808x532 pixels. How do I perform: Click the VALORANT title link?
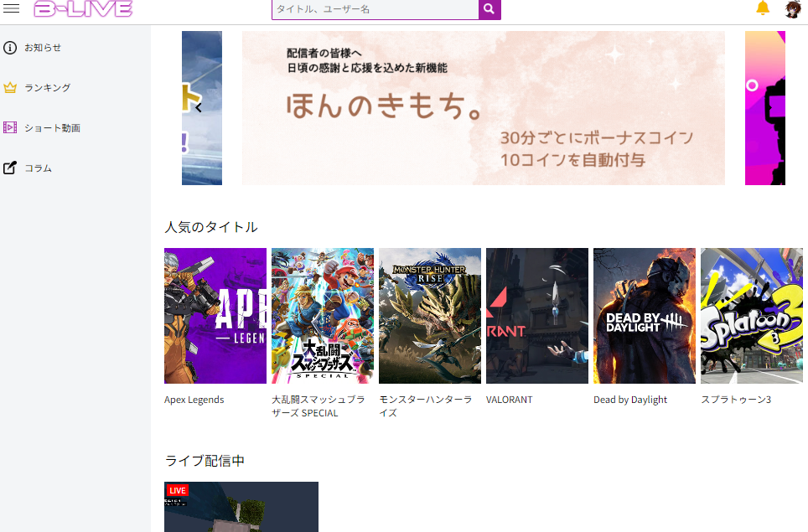(509, 400)
